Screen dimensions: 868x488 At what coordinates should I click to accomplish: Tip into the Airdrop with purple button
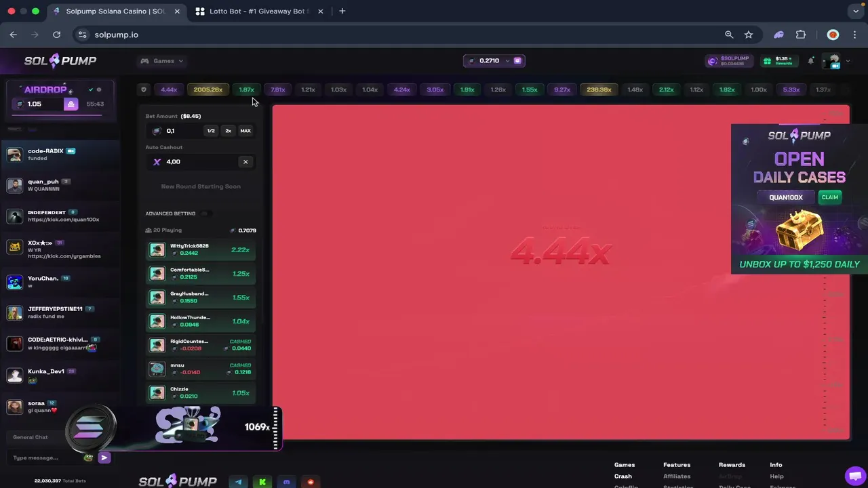71,104
